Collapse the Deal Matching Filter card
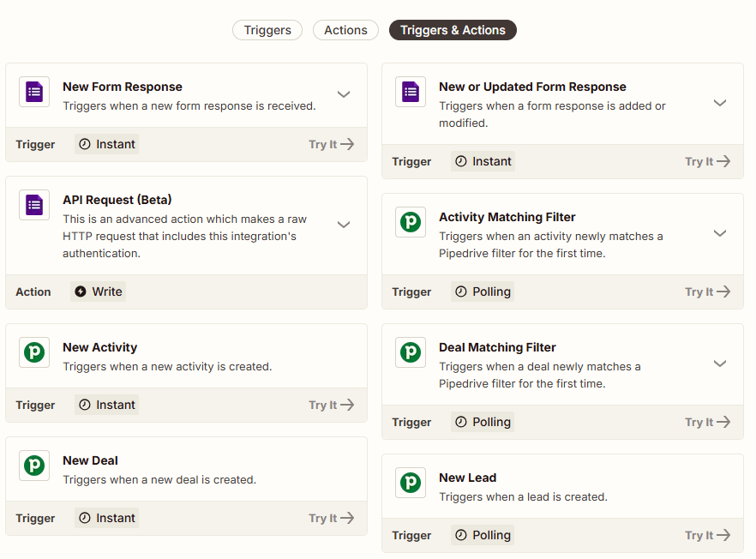Viewport: 756px width, 559px height. [x=720, y=364]
